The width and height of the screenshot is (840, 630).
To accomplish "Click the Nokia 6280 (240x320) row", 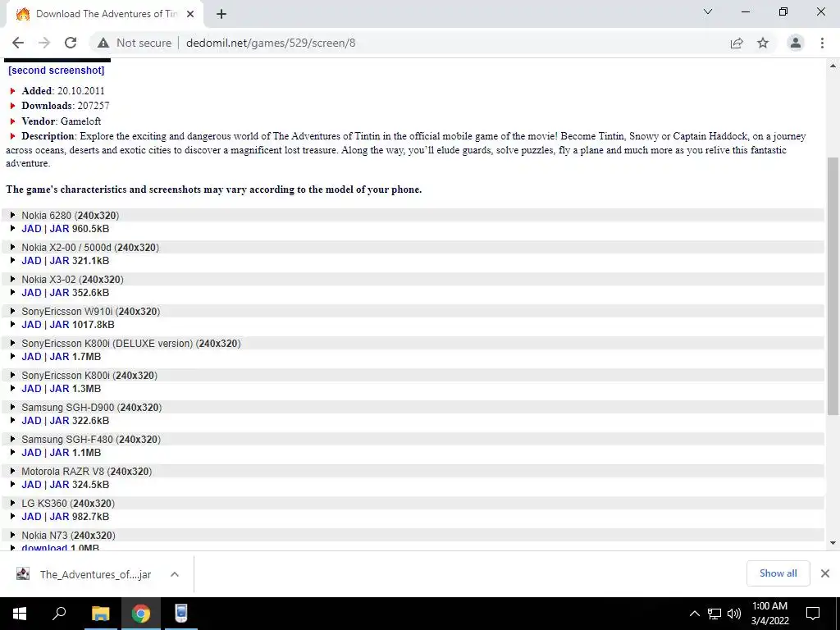I will pos(413,216).
